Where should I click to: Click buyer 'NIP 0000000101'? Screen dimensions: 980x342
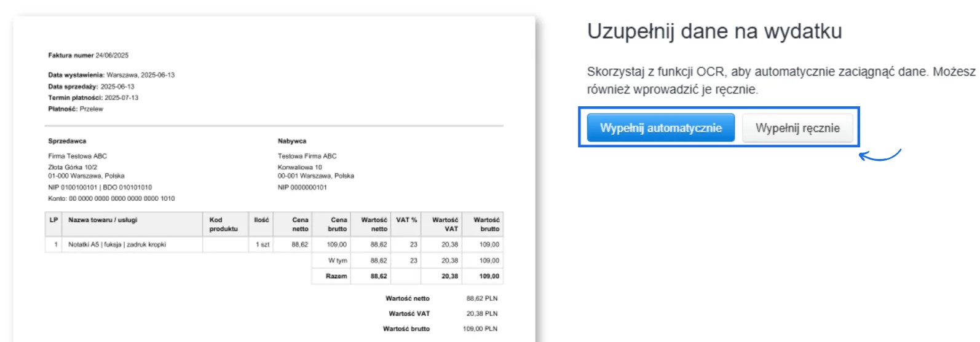[x=302, y=187]
